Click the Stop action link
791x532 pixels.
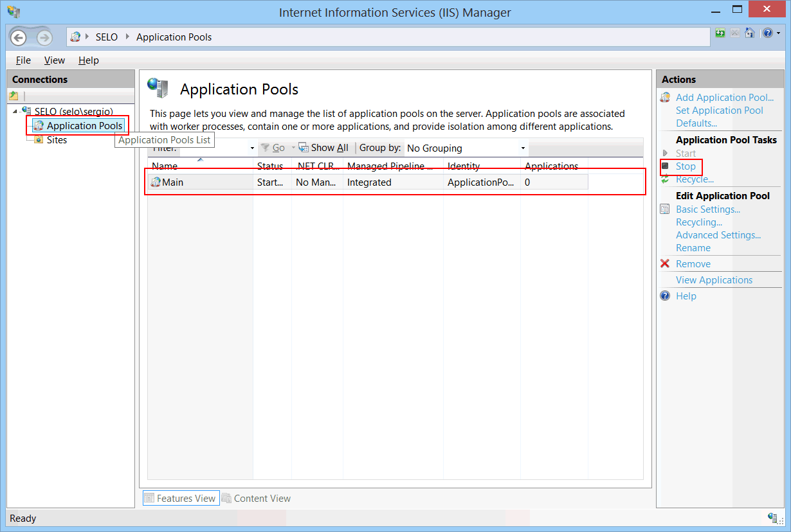[686, 166]
